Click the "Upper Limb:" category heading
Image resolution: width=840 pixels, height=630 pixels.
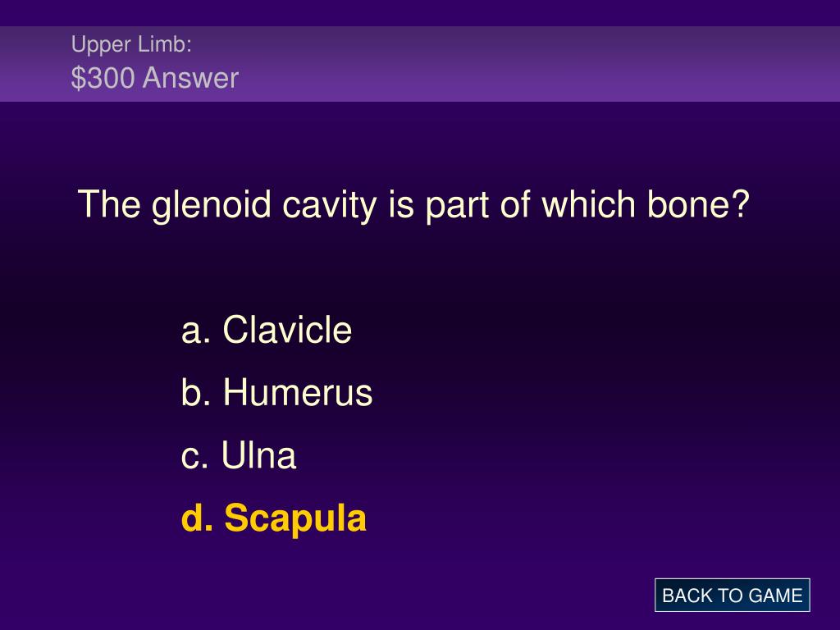click(131, 44)
